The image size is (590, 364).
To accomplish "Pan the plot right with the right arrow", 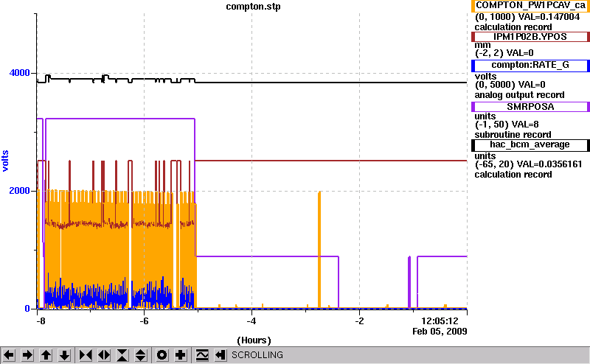I will (27, 355).
